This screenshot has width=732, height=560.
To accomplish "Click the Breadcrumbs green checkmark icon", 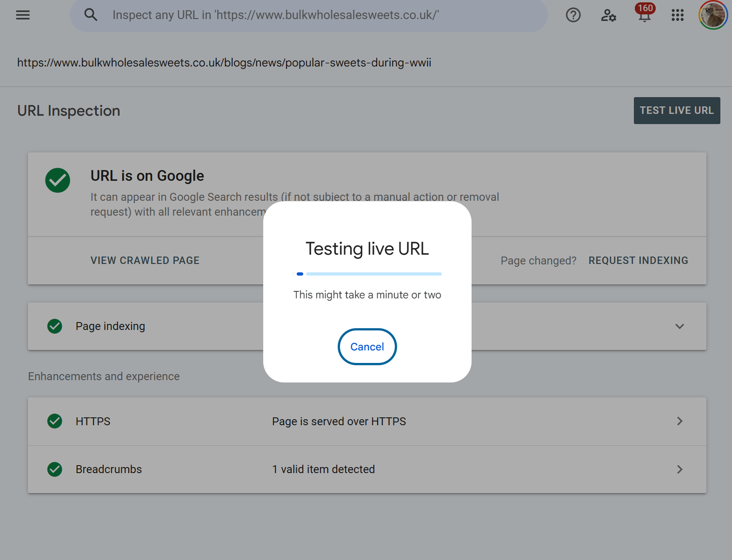I will [x=55, y=469].
